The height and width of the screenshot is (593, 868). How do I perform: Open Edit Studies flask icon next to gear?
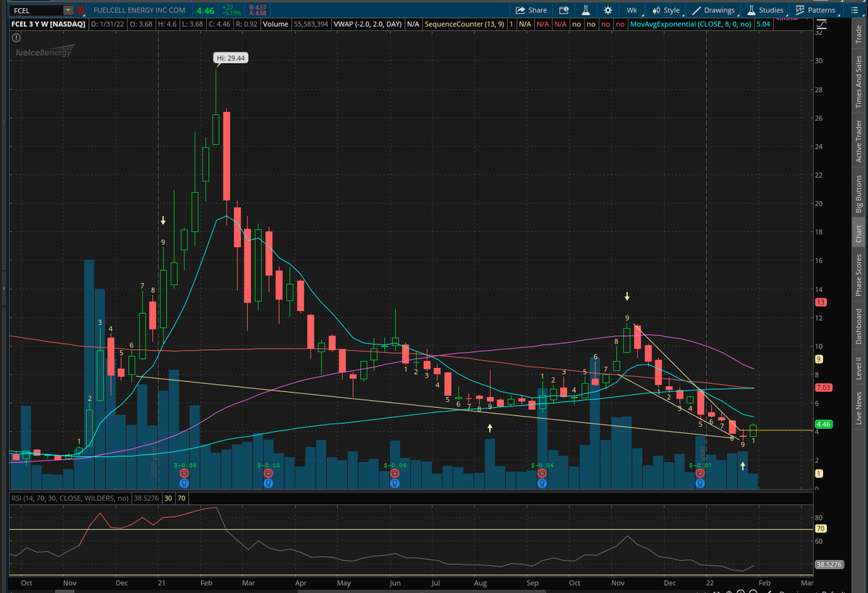(586, 10)
